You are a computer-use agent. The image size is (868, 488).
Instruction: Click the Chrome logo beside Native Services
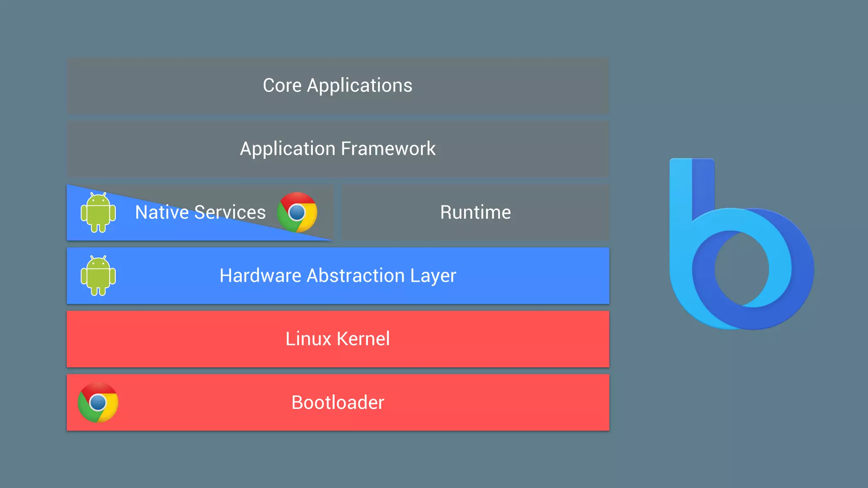click(297, 212)
